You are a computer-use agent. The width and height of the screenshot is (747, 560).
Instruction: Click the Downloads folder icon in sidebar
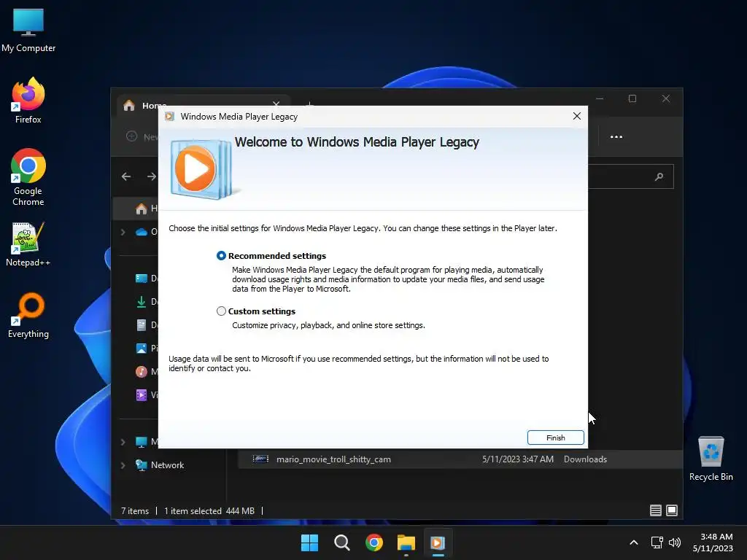pos(141,301)
